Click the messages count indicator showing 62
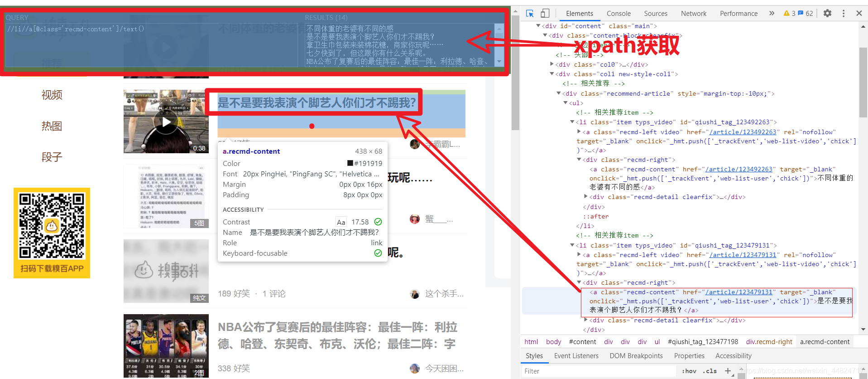Viewport: 868px width, 379px height. (x=806, y=14)
